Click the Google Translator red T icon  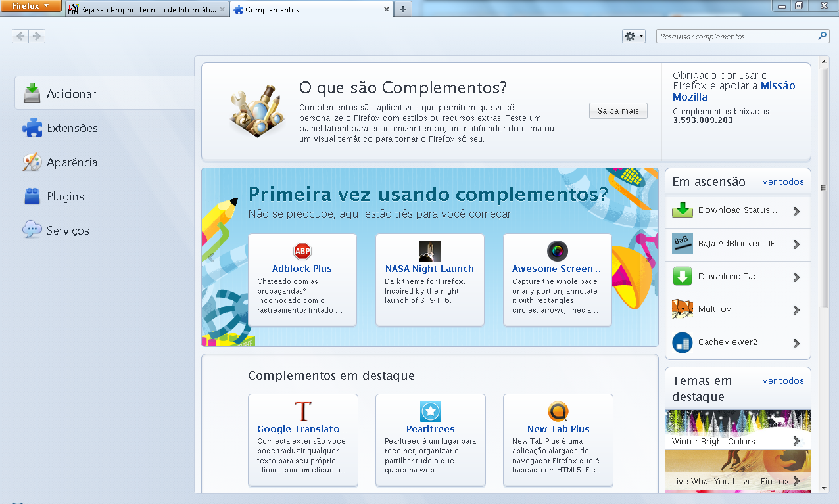coord(302,411)
